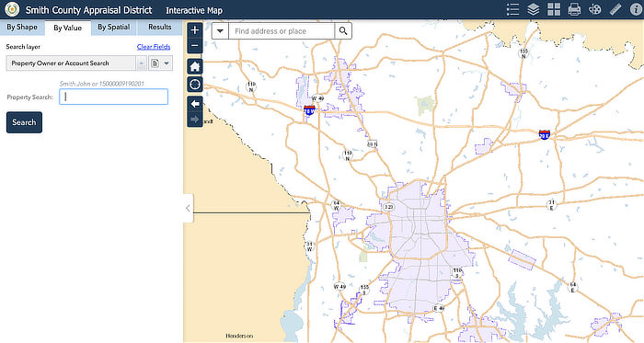Click the 155 S highway marker
This screenshot has width=644, height=343.
(364, 290)
